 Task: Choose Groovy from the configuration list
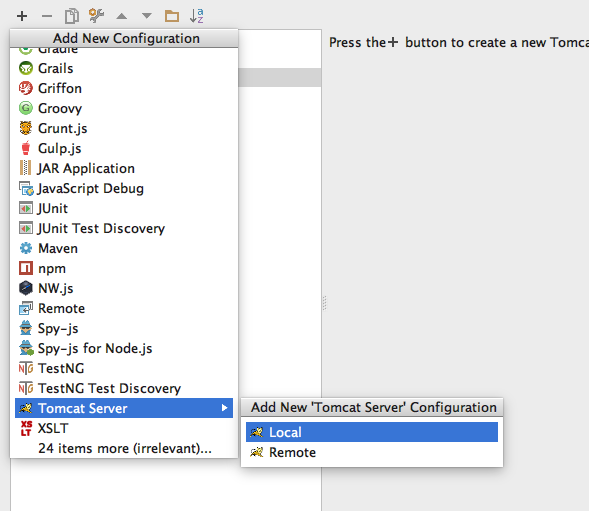124,108
